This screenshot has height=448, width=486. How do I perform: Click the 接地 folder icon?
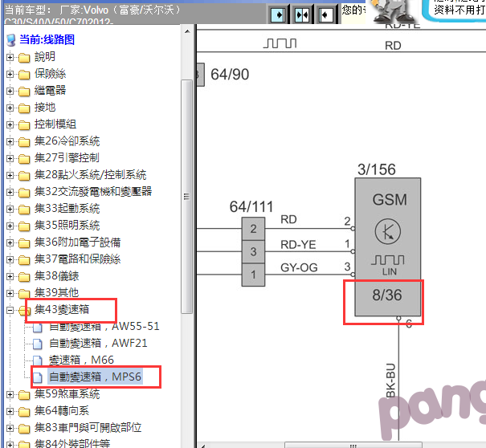(24, 108)
